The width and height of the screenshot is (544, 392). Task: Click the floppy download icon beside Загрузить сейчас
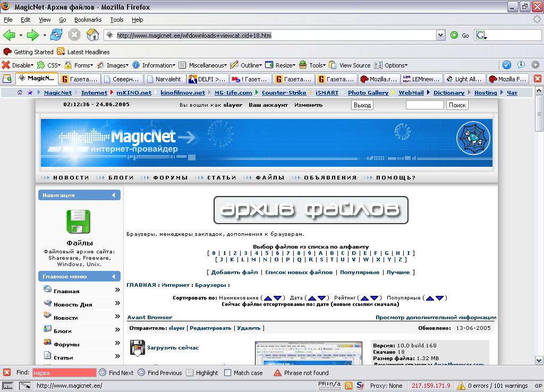coord(138,348)
